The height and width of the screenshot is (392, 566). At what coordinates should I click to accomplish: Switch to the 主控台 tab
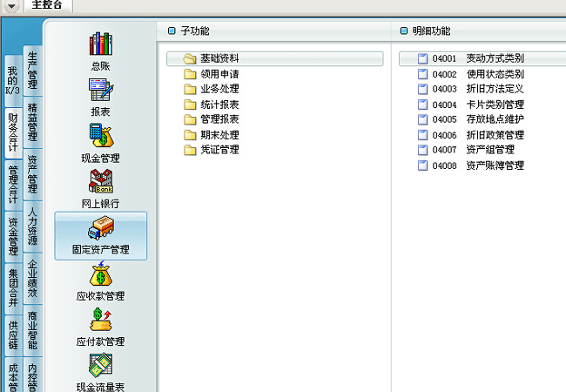tap(47, 5)
